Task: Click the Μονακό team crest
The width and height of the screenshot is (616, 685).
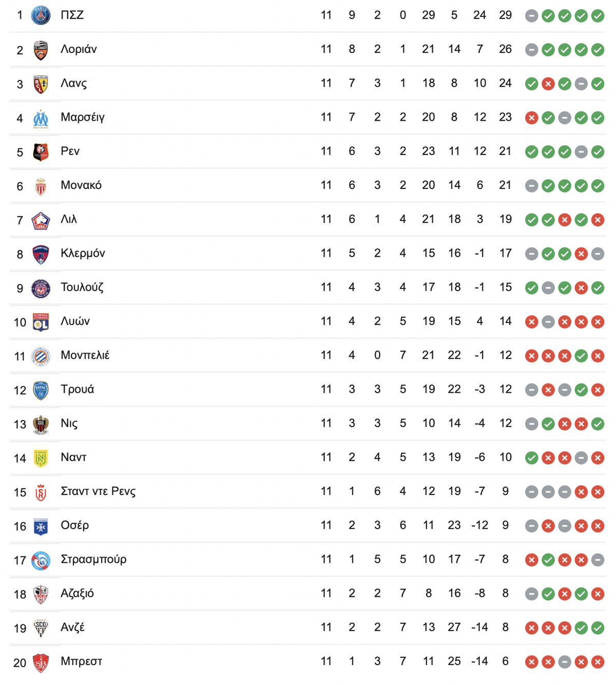Action: [41, 186]
